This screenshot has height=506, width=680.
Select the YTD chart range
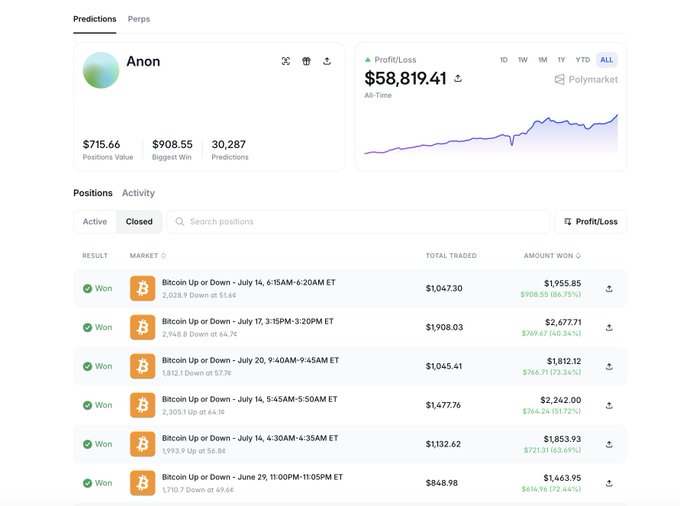coord(583,60)
